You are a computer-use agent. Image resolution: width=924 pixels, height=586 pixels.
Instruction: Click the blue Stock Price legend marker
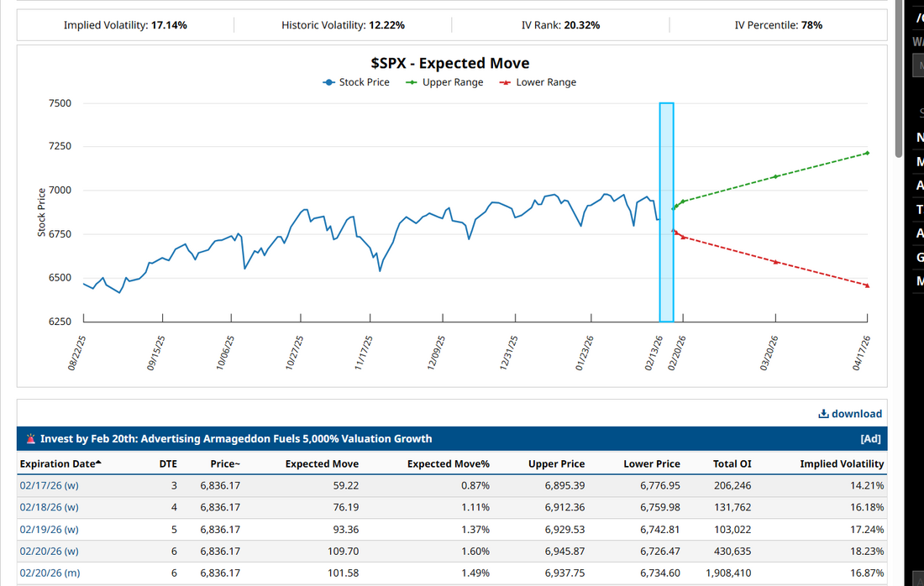(x=329, y=82)
